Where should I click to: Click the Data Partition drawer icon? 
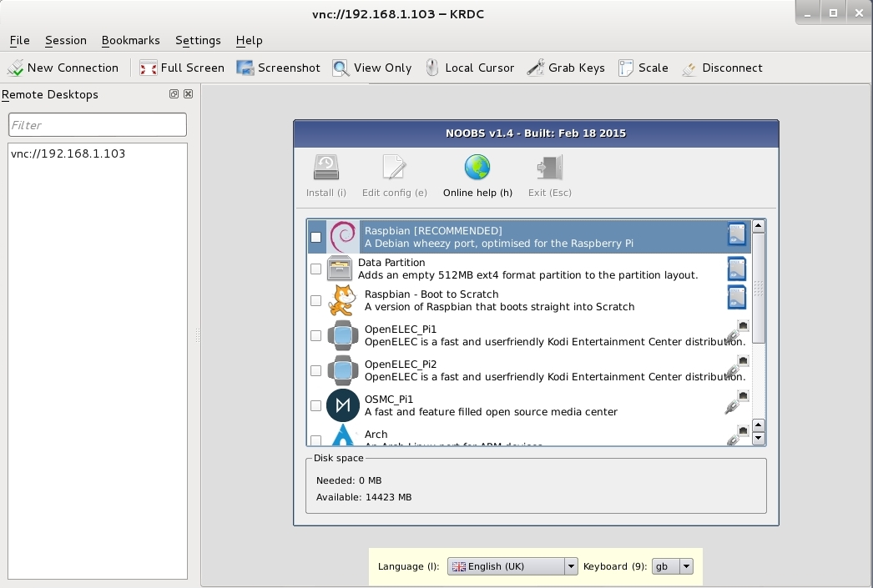coord(340,268)
